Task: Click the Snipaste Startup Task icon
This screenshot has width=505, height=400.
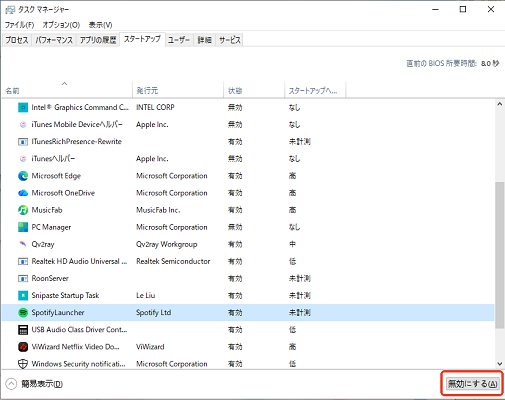Action: pyautogui.click(x=23, y=295)
